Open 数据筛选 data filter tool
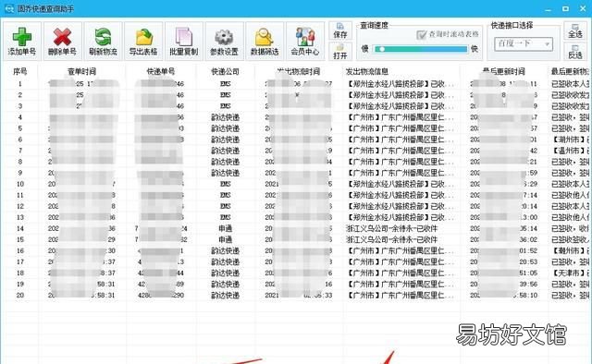The image size is (592, 364). click(265, 41)
